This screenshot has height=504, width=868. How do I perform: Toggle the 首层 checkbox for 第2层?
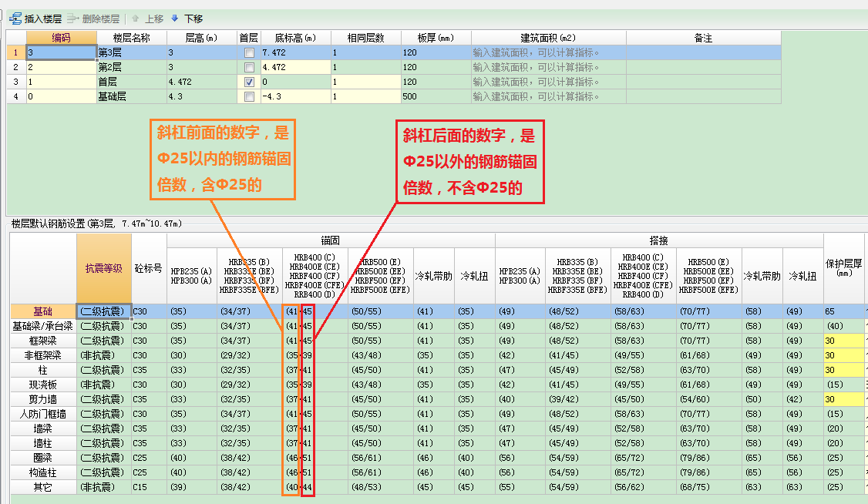click(249, 68)
